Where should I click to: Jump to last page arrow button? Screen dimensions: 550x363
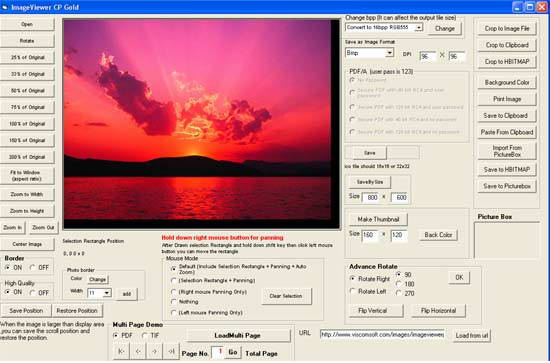coord(171,351)
